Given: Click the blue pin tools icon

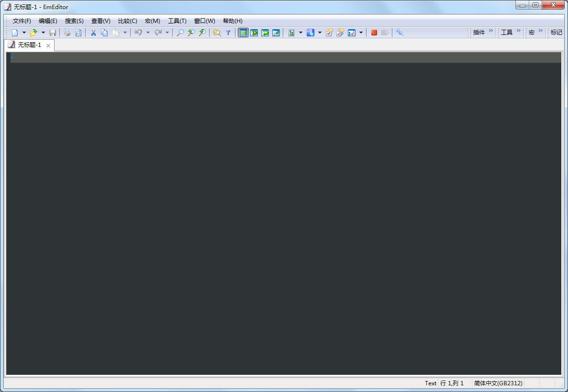Looking at the screenshot, I should pos(400,33).
